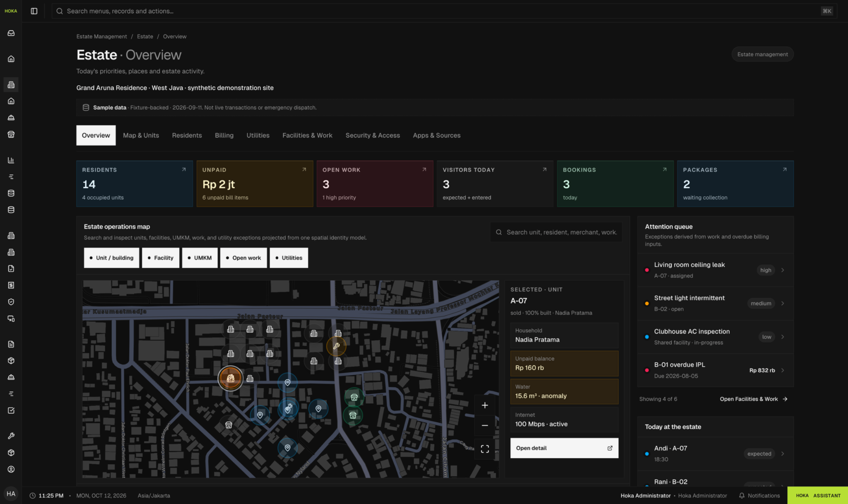Click the Estate management button
Screen dimensions: 848x504
point(762,54)
